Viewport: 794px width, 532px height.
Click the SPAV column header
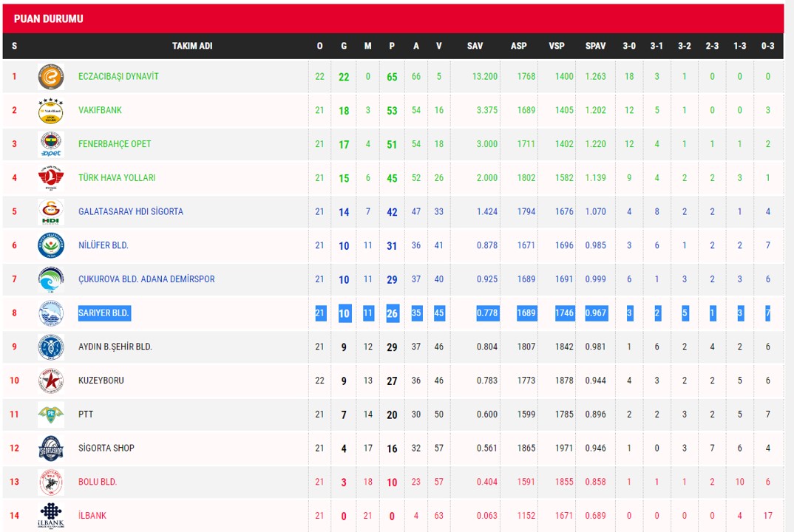596,46
